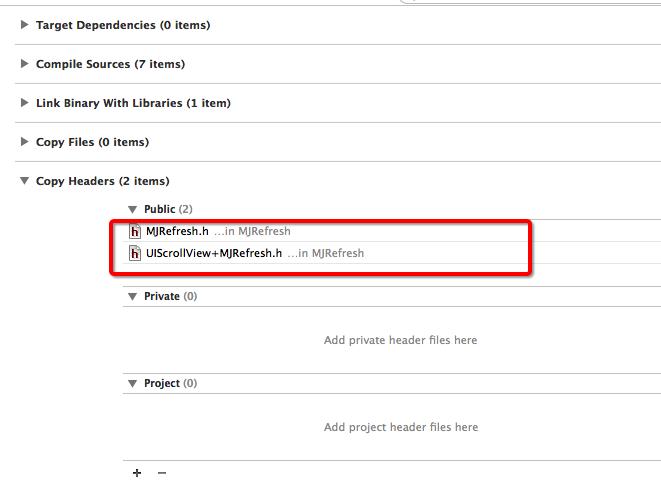Collapse the Private headers group

pyautogui.click(x=133, y=296)
